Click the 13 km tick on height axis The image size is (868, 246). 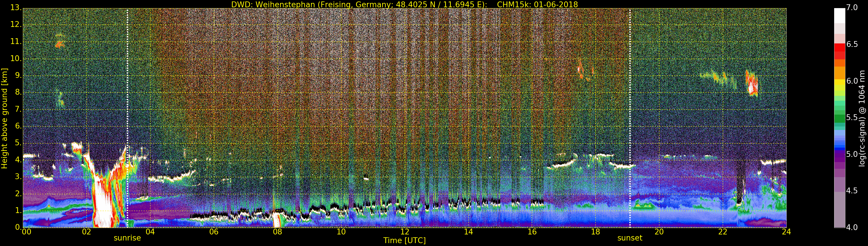pyautogui.click(x=15, y=8)
